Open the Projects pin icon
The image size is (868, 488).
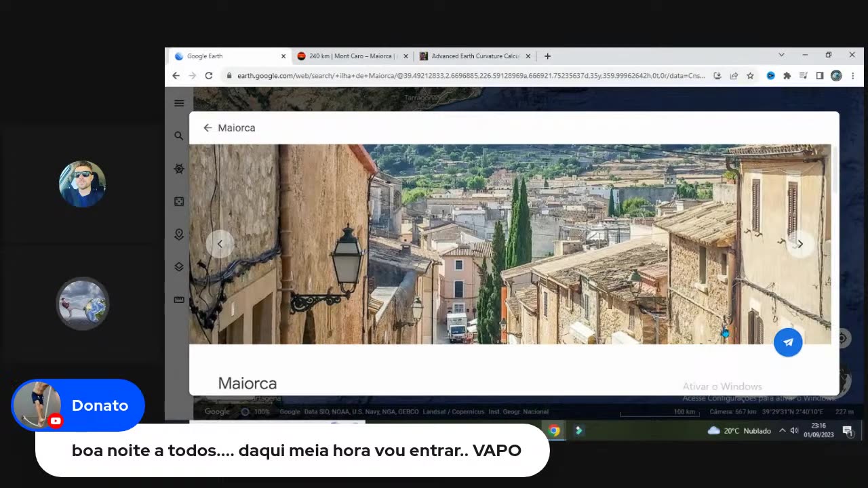click(179, 234)
